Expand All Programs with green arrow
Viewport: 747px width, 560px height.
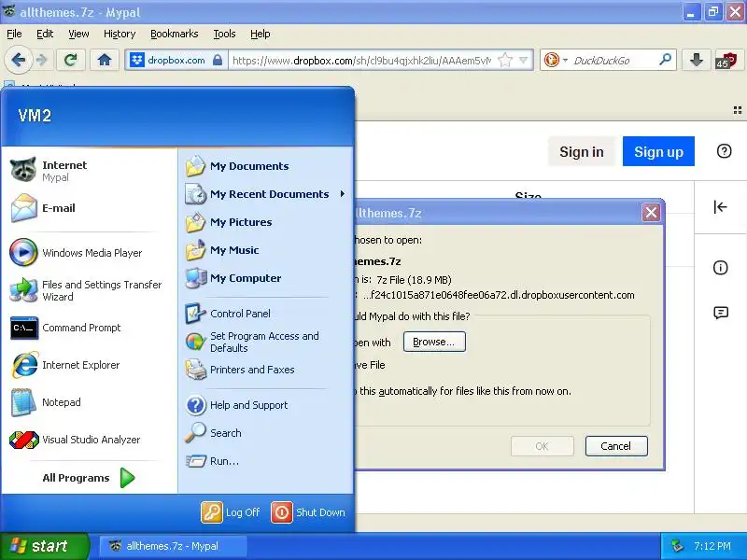pyautogui.click(x=89, y=478)
